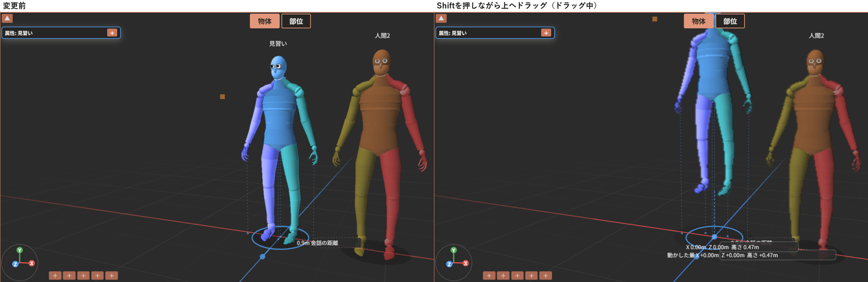Select 物体 tab in 変更前 view

265,21
